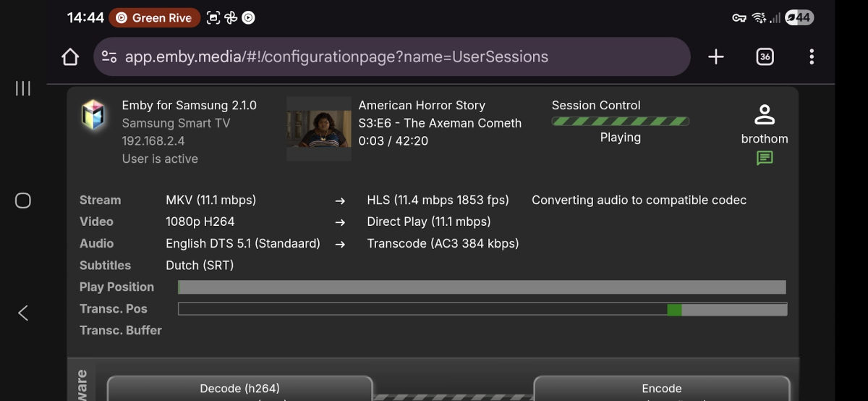
Task: Click the Play Position bar
Action: pos(482,287)
